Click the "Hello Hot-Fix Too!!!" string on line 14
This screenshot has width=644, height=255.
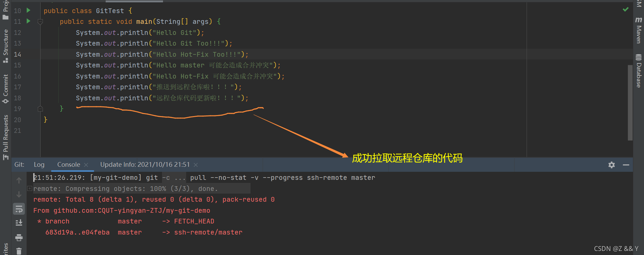pos(199,54)
